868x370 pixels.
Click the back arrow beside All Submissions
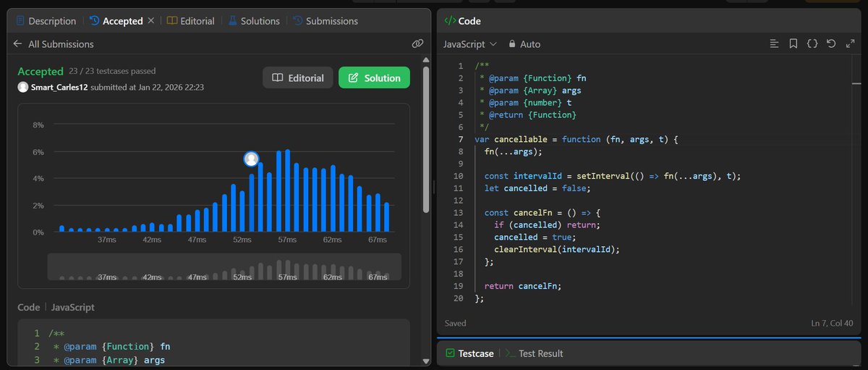[x=18, y=43]
